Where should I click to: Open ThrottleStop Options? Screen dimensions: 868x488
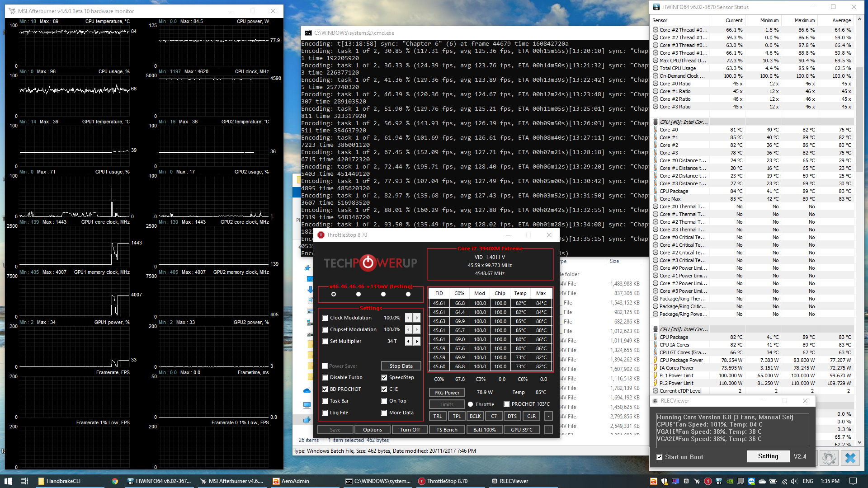[x=372, y=430]
